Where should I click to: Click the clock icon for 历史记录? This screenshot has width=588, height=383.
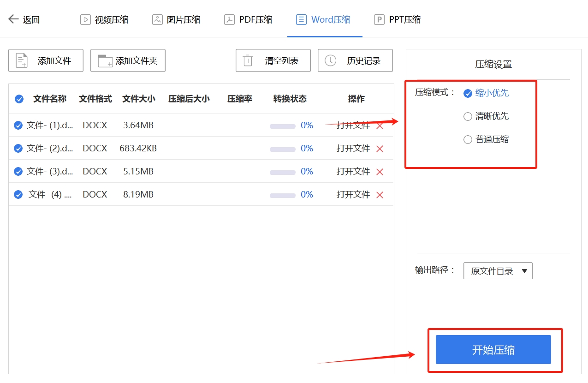click(x=330, y=60)
